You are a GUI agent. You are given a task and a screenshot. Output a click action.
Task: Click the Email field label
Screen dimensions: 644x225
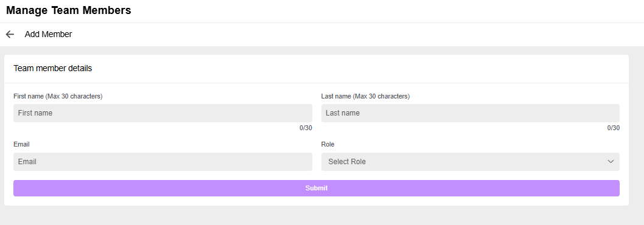pyautogui.click(x=21, y=145)
